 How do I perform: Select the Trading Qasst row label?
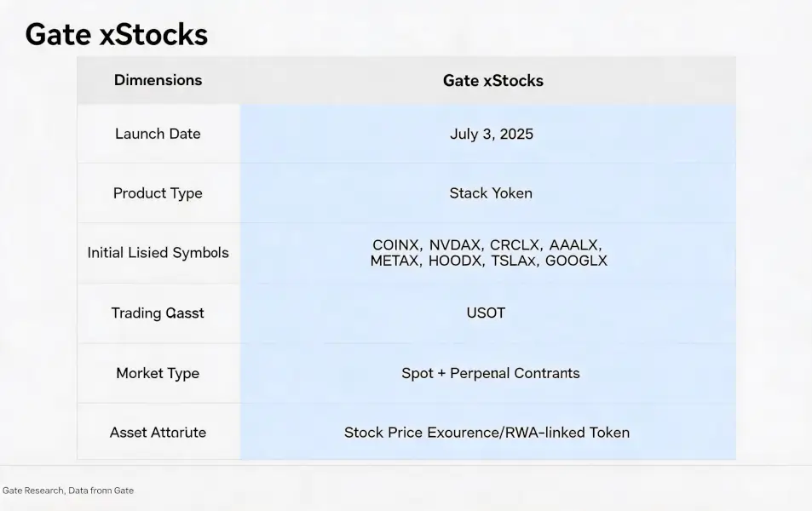[158, 313]
